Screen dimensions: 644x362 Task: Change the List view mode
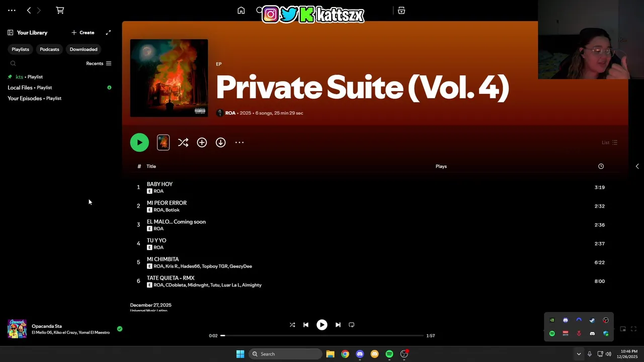[609, 143]
